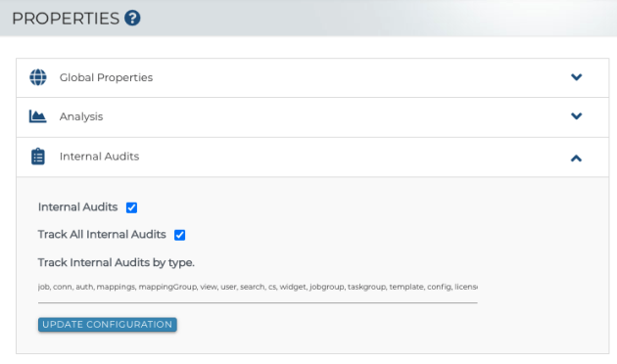Expand the Global Properties chevron
The width and height of the screenshot is (617, 364).
coord(576,77)
